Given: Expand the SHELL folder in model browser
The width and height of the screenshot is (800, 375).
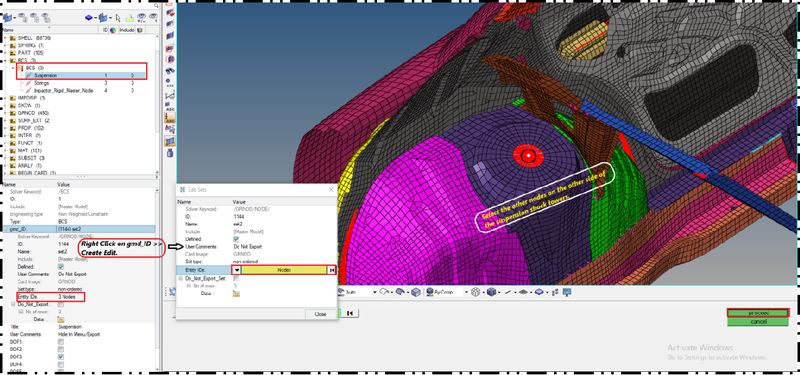Looking at the screenshot, I should (6, 38).
